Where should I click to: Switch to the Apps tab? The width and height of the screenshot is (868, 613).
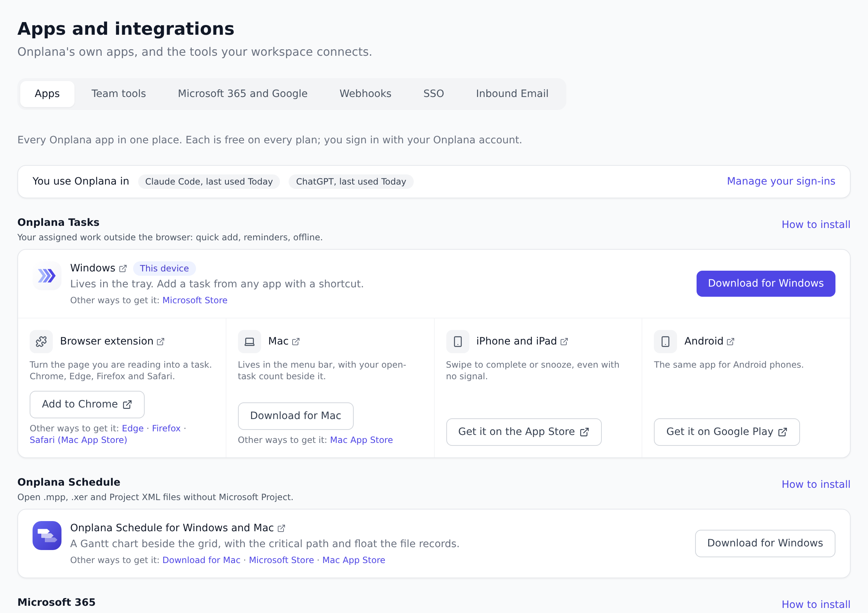point(47,94)
